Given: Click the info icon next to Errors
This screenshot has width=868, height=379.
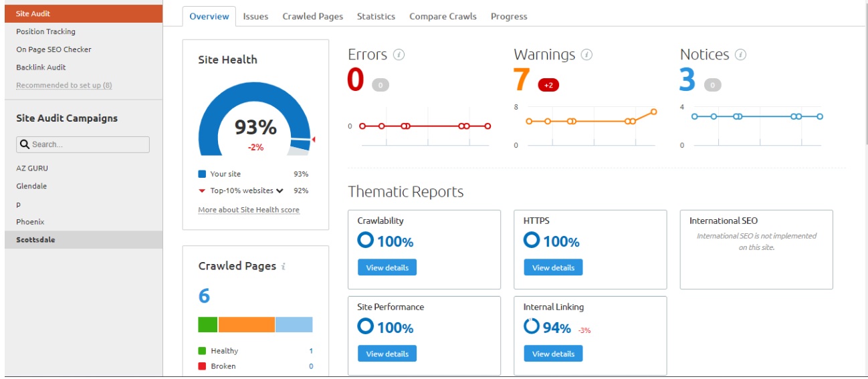Looking at the screenshot, I should pyautogui.click(x=399, y=55).
